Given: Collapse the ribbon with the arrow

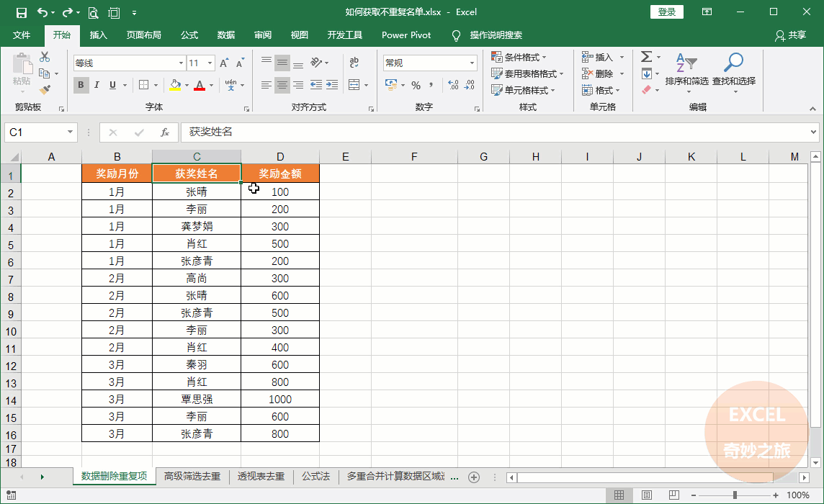Looking at the screenshot, I should [x=812, y=109].
